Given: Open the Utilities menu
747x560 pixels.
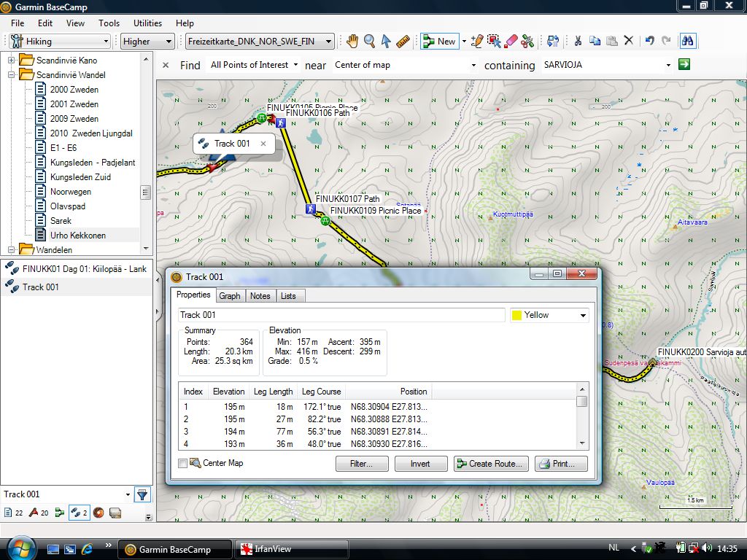Looking at the screenshot, I should [x=147, y=23].
